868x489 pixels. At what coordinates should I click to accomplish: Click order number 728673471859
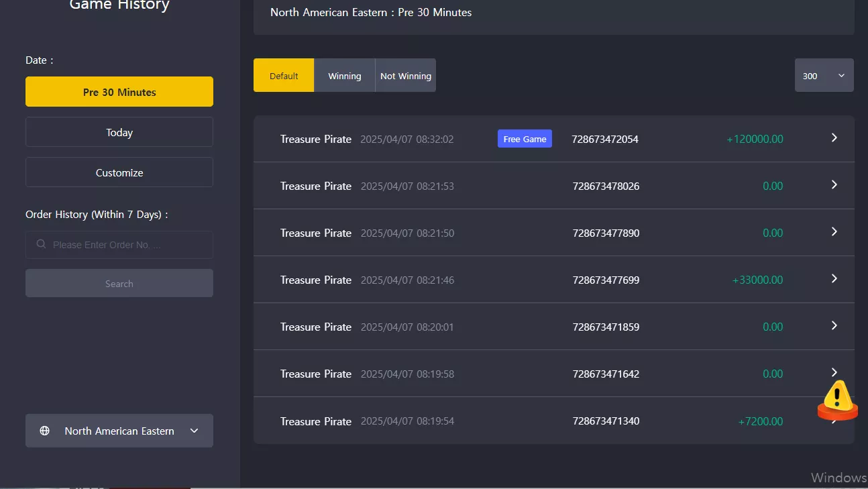[606, 327]
